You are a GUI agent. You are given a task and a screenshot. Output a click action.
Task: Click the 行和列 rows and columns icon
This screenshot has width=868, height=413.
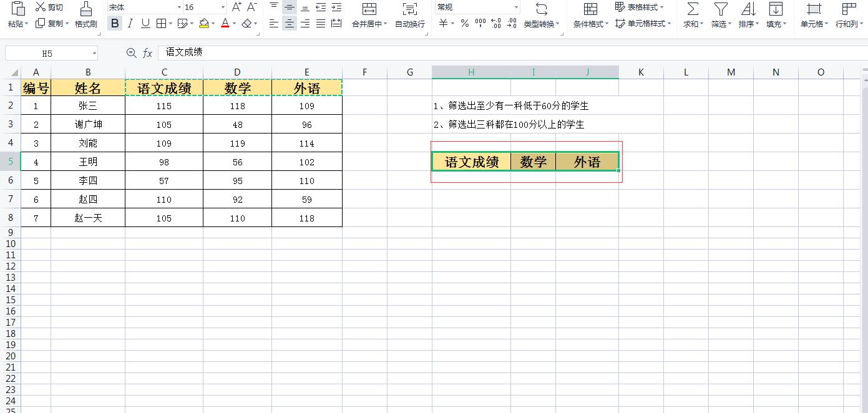pos(849,9)
